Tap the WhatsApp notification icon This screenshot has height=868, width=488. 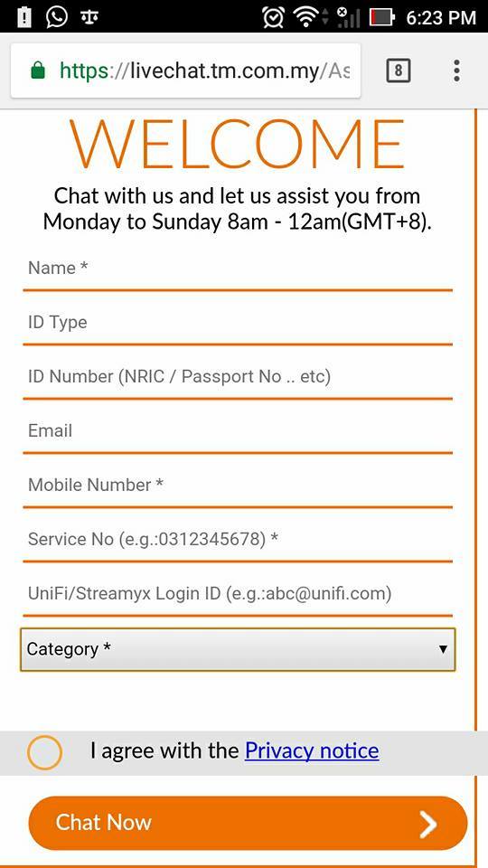[56, 16]
